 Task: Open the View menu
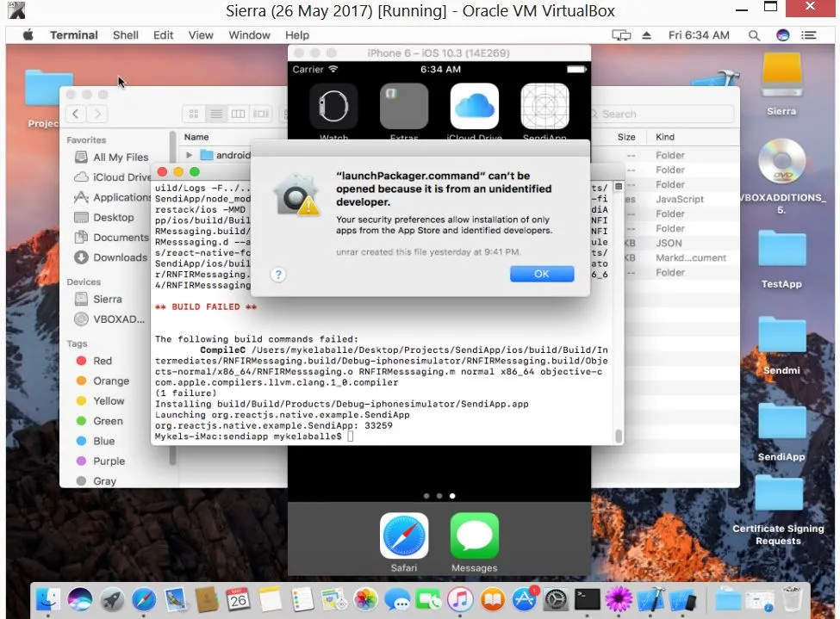(x=201, y=35)
